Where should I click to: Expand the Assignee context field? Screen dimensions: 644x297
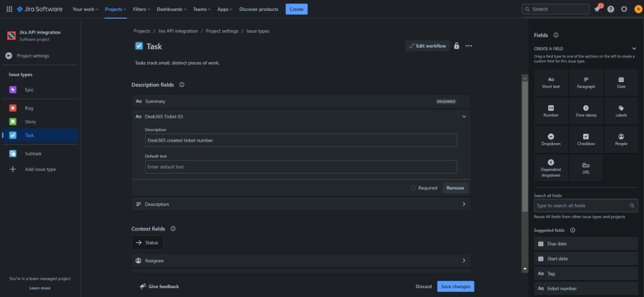pos(464,261)
